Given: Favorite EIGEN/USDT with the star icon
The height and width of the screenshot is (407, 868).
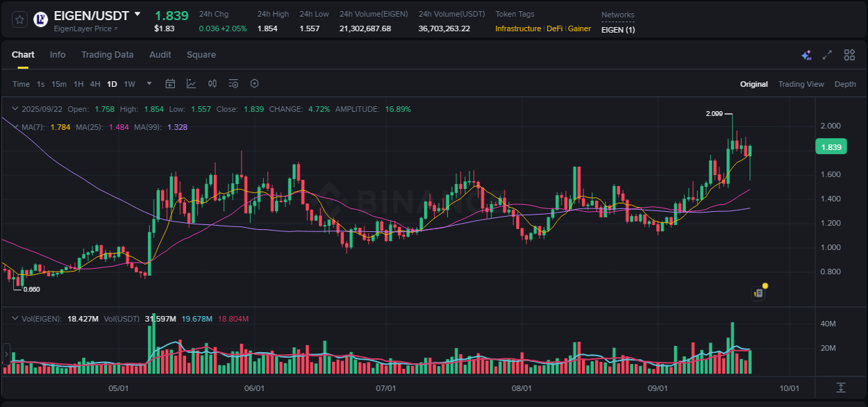Looking at the screenshot, I should (x=19, y=19).
